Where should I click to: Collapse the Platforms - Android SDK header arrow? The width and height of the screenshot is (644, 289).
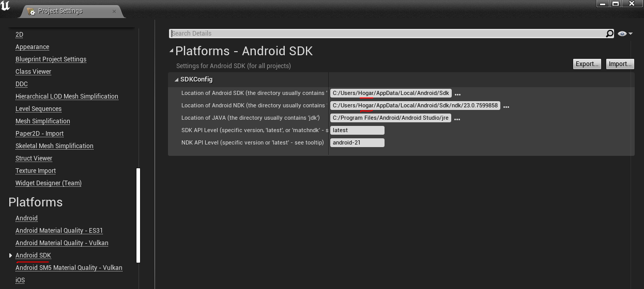(x=172, y=51)
